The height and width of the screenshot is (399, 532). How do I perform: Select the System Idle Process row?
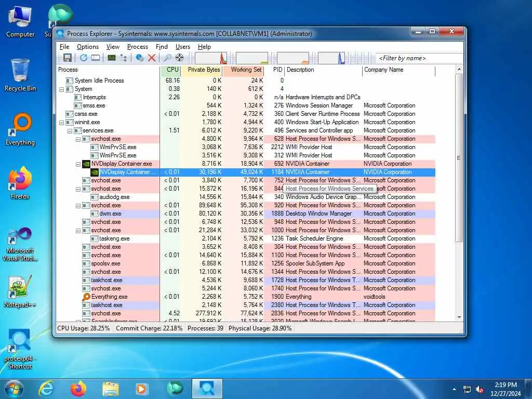pyautogui.click(x=246, y=81)
